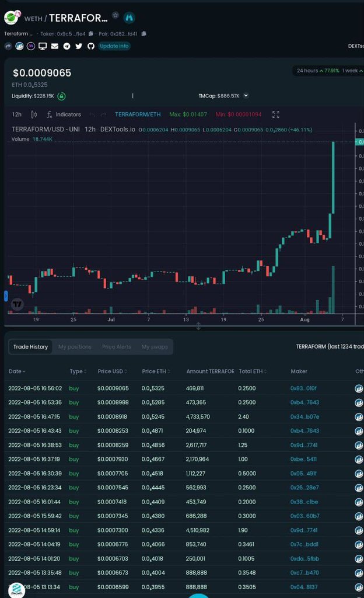Click the share arrow icon
The width and height of the screenshot is (364, 598).
coord(8,46)
